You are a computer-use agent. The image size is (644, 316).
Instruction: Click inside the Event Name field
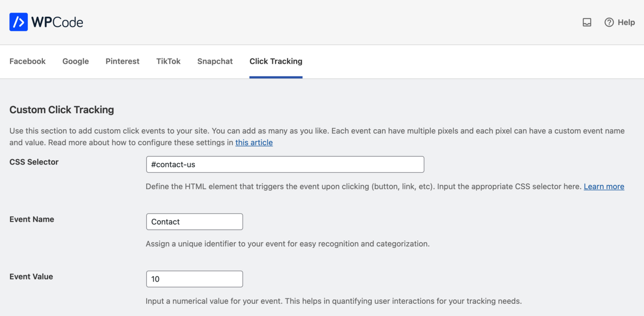click(x=194, y=222)
